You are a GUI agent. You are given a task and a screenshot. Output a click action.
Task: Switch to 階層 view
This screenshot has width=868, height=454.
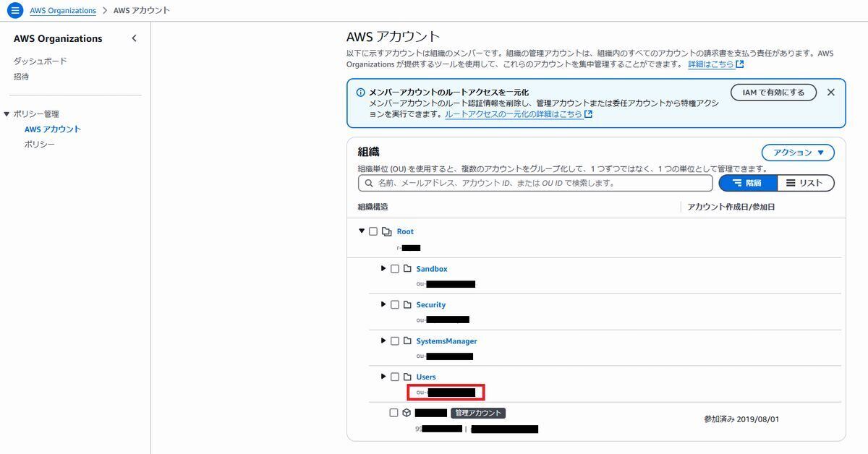[x=748, y=183]
